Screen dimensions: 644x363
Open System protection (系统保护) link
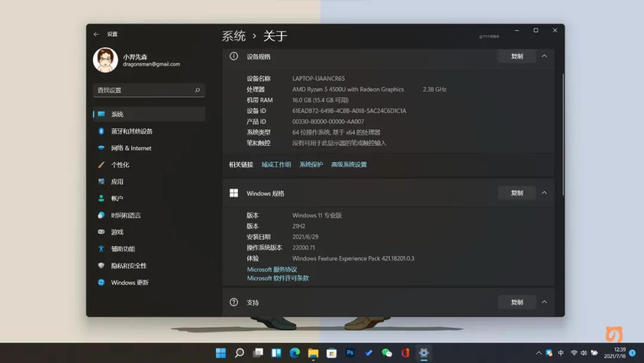pos(311,164)
